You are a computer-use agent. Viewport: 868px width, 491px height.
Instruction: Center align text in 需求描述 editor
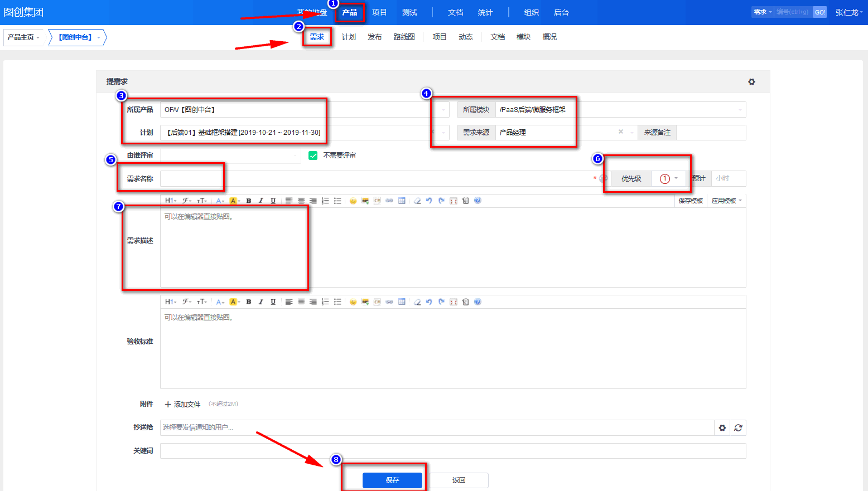[x=301, y=201]
